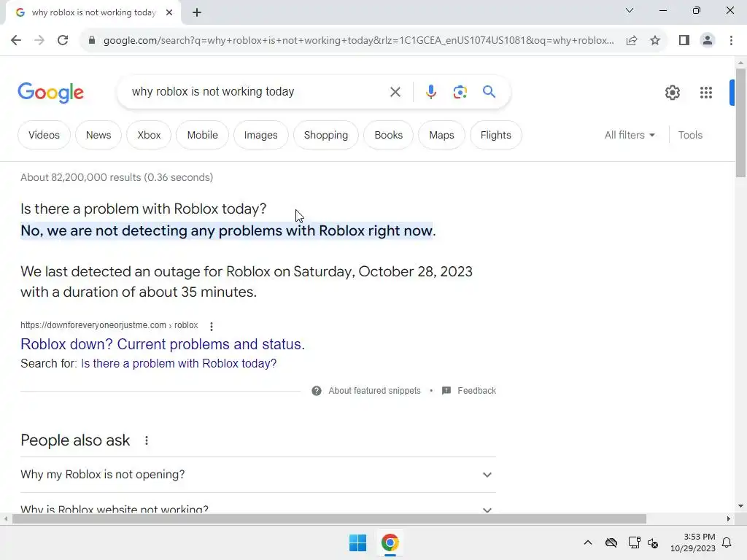Screen dimensions: 747x560
Task: Switch to Flights results
Action: click(495, 135)
